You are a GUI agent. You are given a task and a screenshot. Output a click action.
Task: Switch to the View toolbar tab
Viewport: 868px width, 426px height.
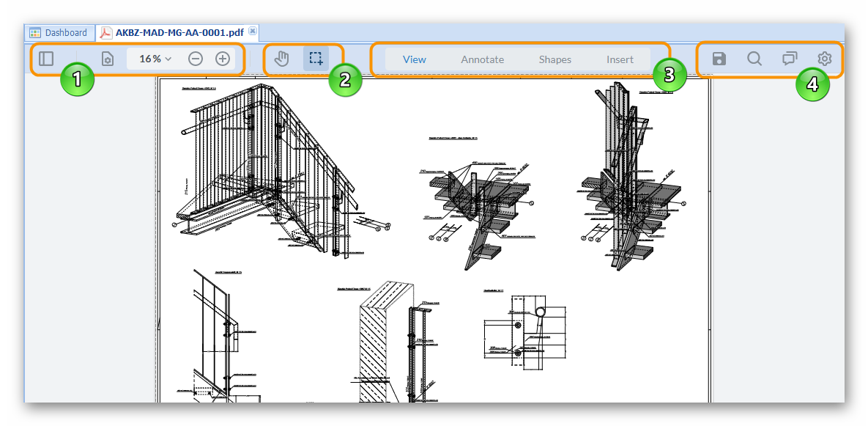(x=415, y=59)
